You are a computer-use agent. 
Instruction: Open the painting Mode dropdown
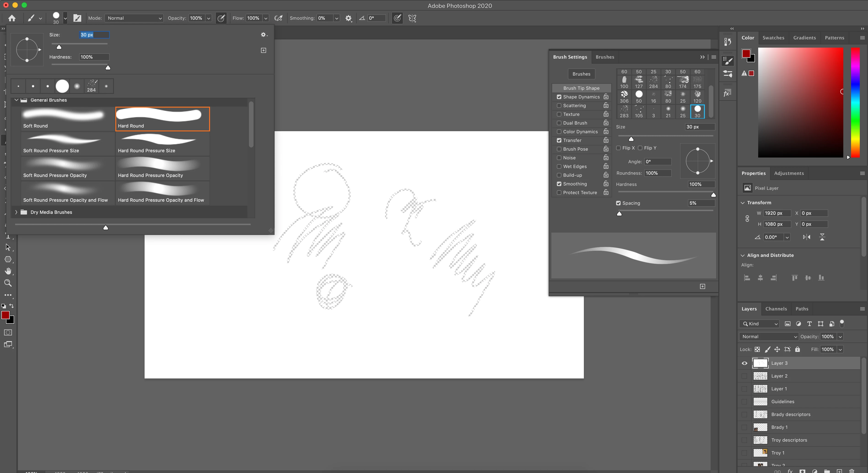click(134, 18)
